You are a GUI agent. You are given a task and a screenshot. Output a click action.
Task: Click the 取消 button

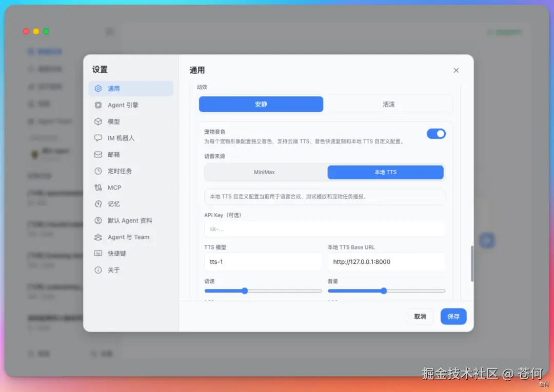(420, 317)
